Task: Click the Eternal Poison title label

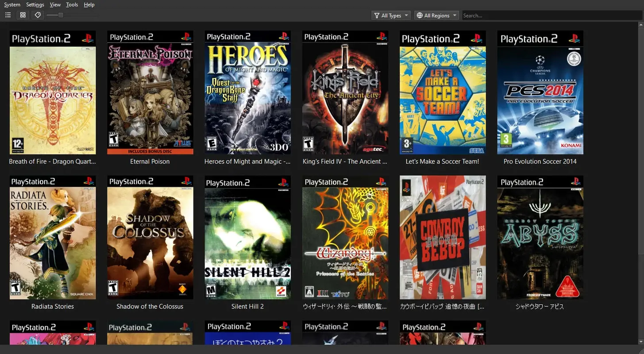Action: pyautogui.click(x=150, y=162)
